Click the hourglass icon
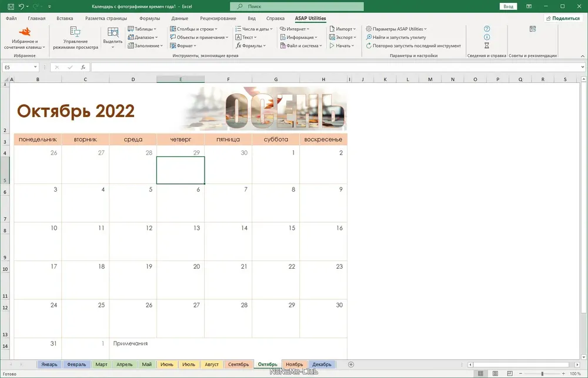The image size is (588, 378). click(x=487, y=46)
